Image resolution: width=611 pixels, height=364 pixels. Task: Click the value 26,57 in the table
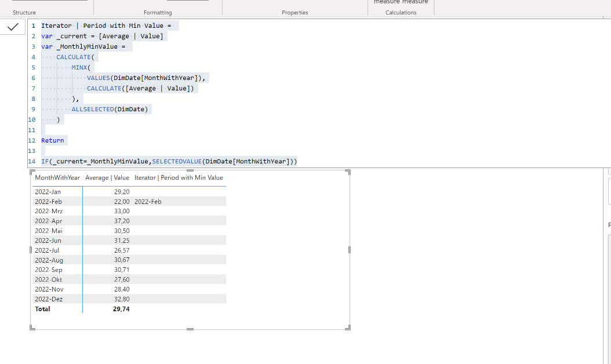coord(122,250)
